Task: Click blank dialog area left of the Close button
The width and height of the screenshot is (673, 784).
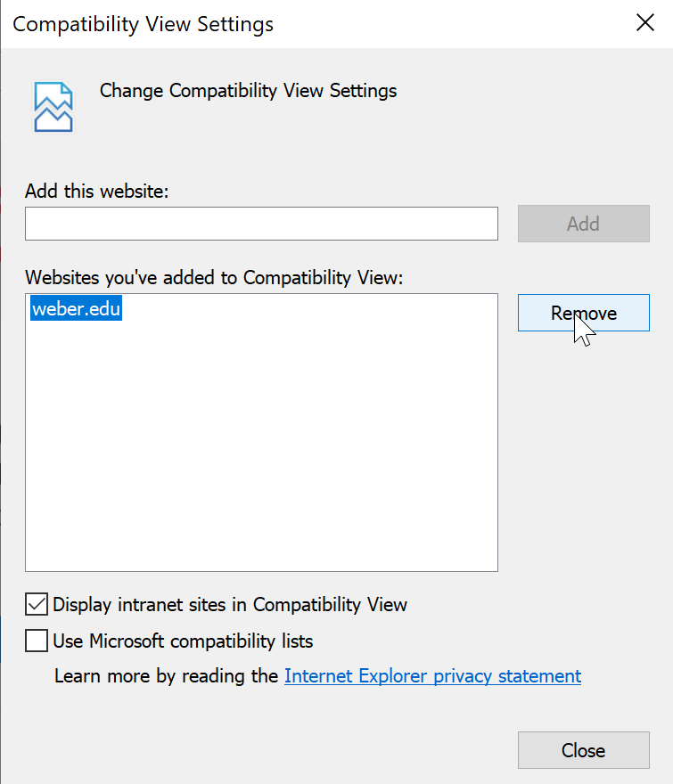Action: pyautogui.click(x=267, y=750)
